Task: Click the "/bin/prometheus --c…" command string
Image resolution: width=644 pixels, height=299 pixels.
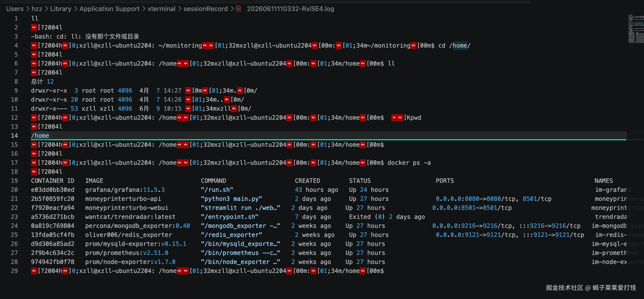Action: [241, 253]
